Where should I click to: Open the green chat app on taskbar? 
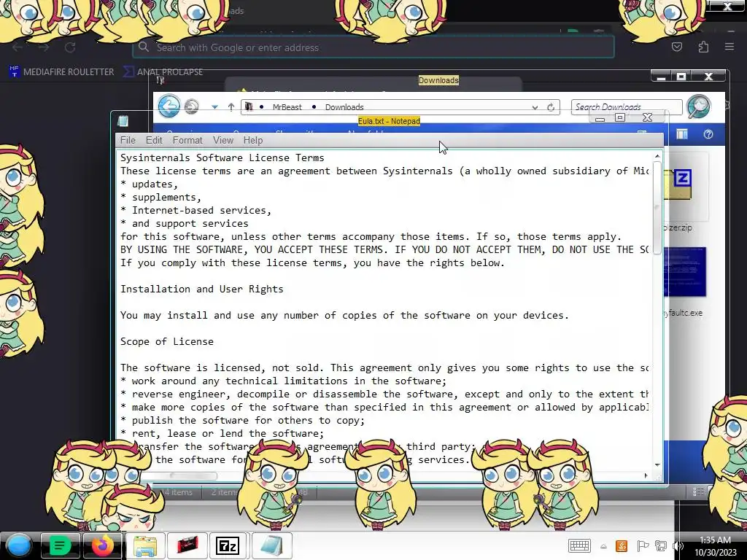click(60, 545)
